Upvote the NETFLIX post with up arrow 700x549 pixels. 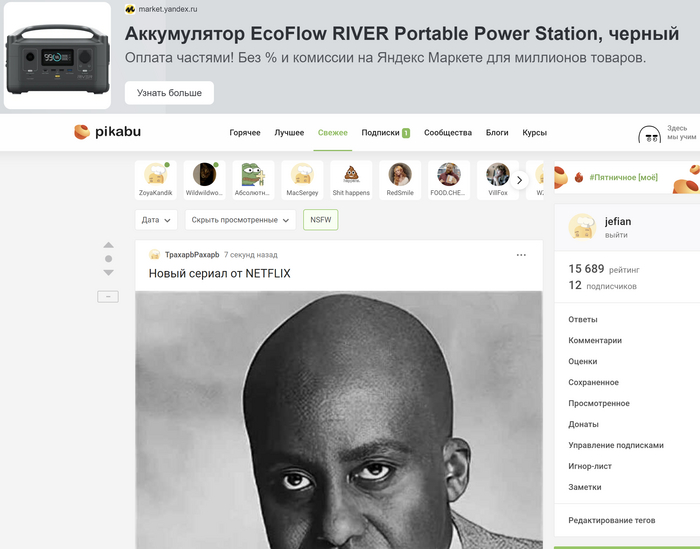[108, 245]
